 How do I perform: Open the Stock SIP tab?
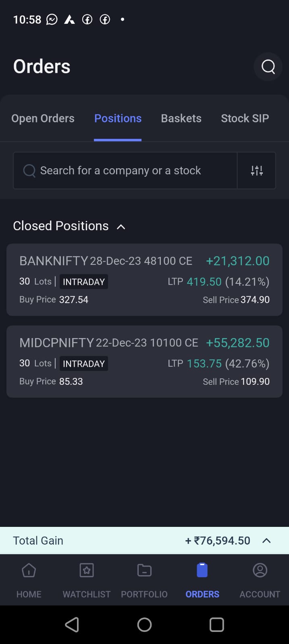[245, 118]
